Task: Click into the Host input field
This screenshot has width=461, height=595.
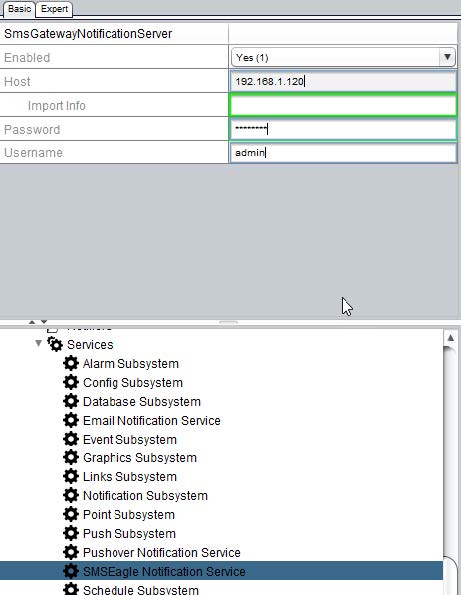Action: click(343, 81)
